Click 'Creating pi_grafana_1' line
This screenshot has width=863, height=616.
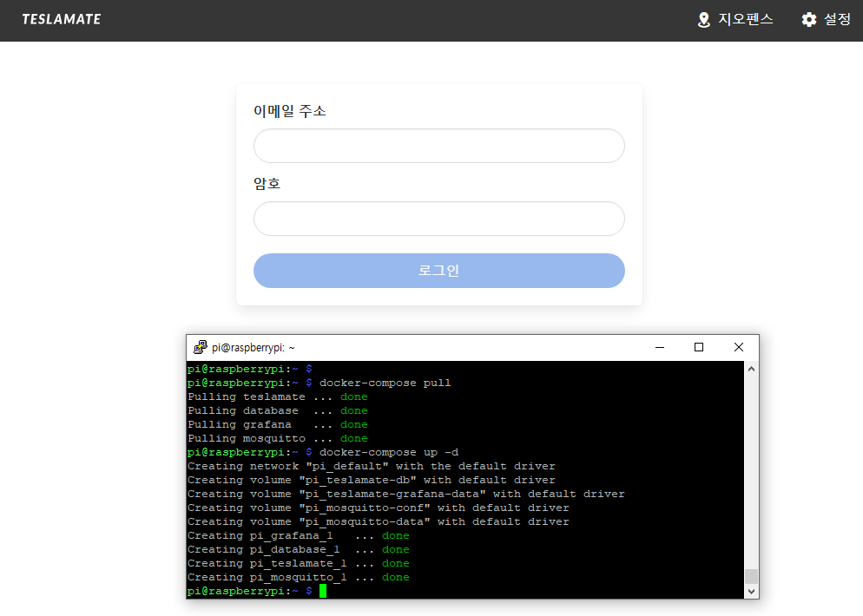pyautogui.click(x=299, y=535)
